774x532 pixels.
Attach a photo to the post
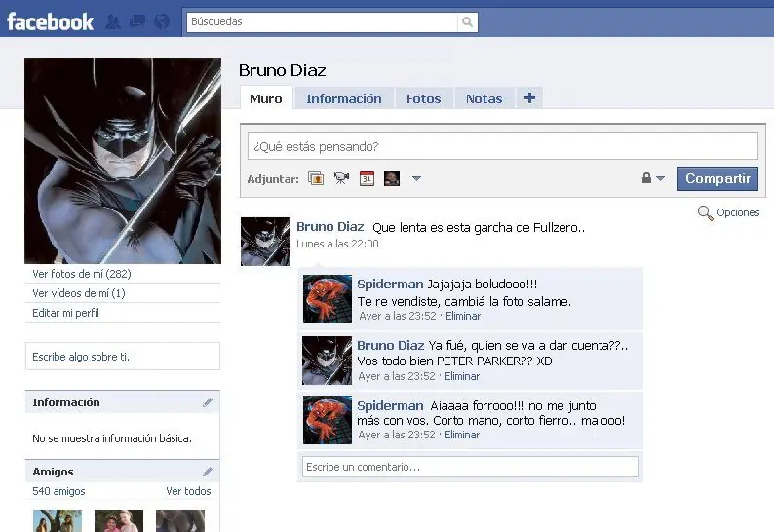pyautogui.click(x=316, y=178)
